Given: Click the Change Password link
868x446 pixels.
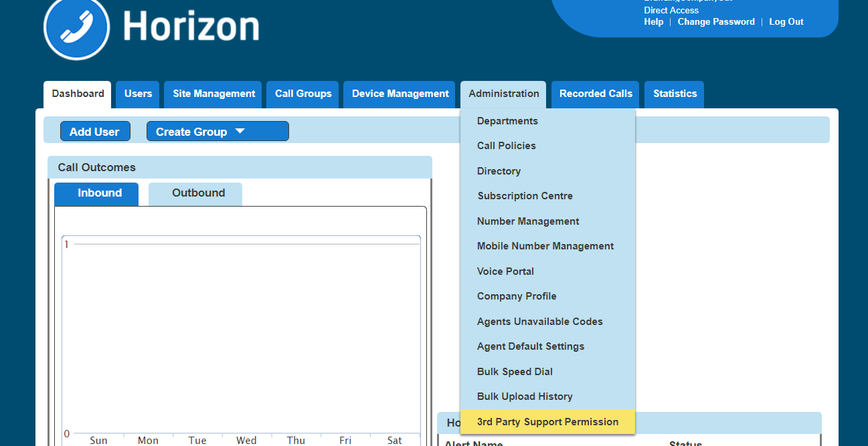Looking at the screenshot, I should point(716,22).
